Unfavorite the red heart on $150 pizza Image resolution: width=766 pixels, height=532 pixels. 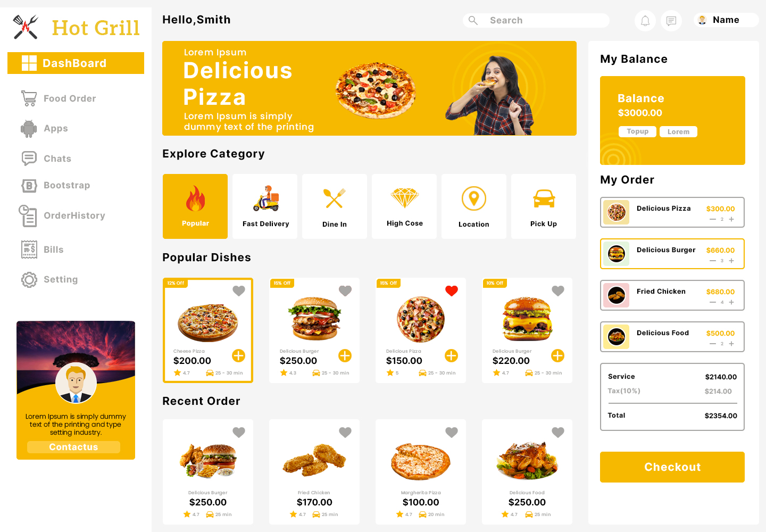point(452,290)
